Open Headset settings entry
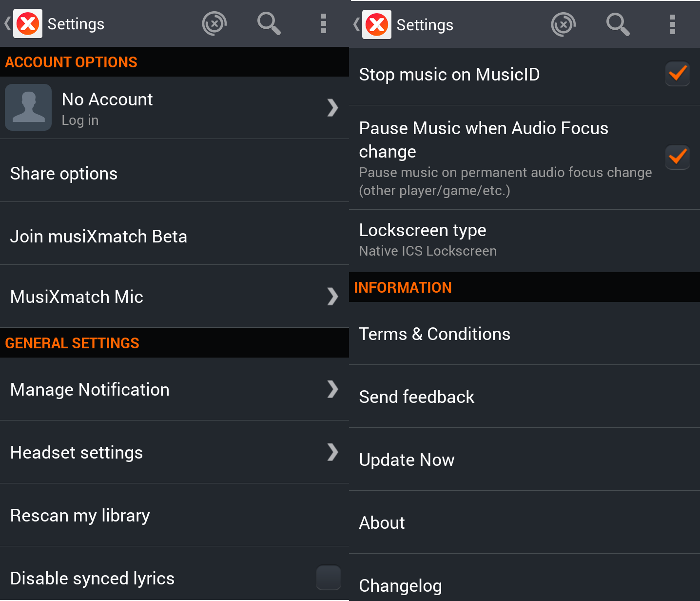700x601 pixels. click(x=175, y=452)
